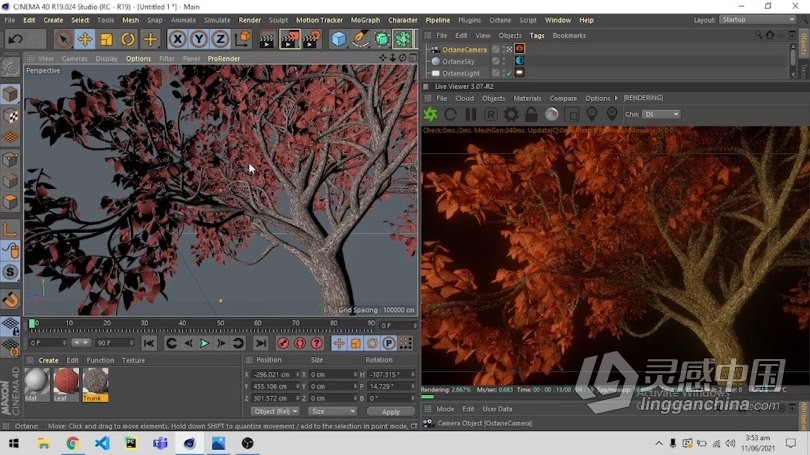The image size is (810, 455).
Task: Click Record Active Objects button
Action: (283, 343)
